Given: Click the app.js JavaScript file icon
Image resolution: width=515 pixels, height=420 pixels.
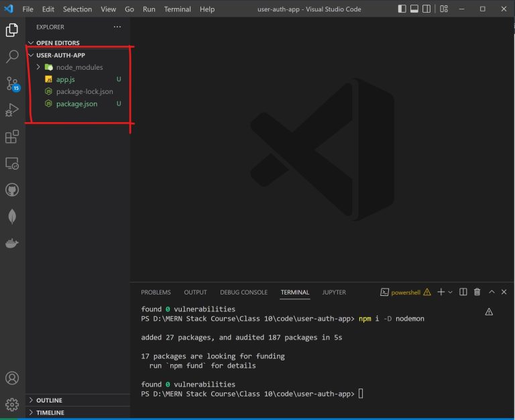Looking at the screenshot, I should (48, 80).
